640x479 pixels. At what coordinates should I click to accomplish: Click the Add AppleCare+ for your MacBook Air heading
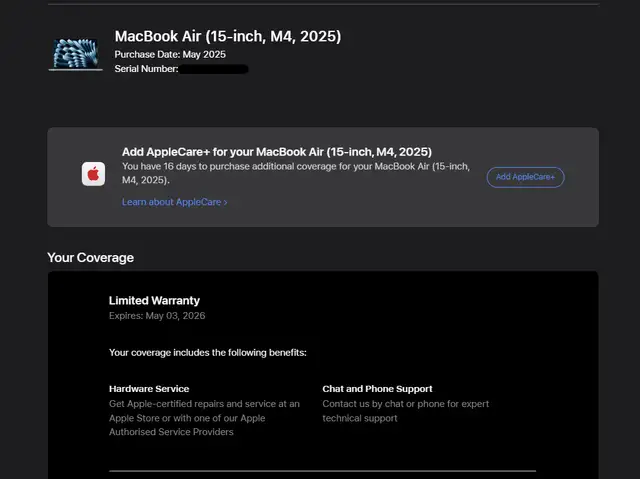coord(277,152)
